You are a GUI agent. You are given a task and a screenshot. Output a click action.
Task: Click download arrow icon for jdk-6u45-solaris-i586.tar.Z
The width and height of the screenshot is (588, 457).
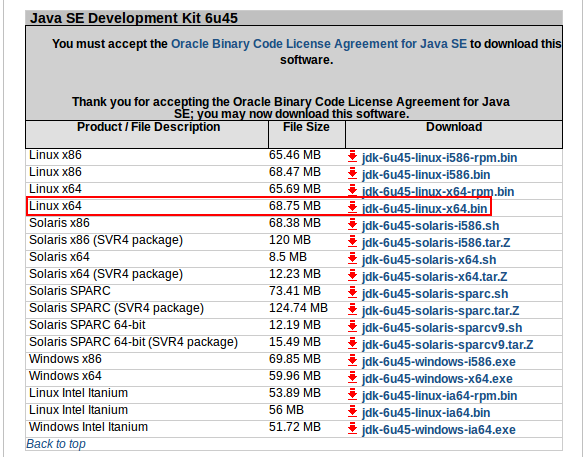click(x=352, y=241)
